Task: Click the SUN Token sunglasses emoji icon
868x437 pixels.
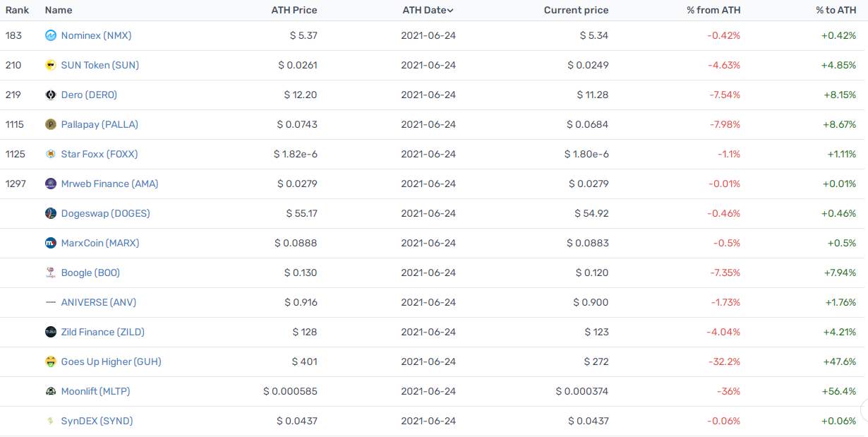Action: coord(51,65)
